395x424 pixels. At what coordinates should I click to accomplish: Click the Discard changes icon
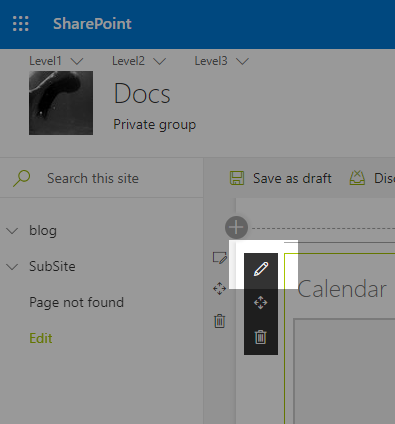point(357,178)
